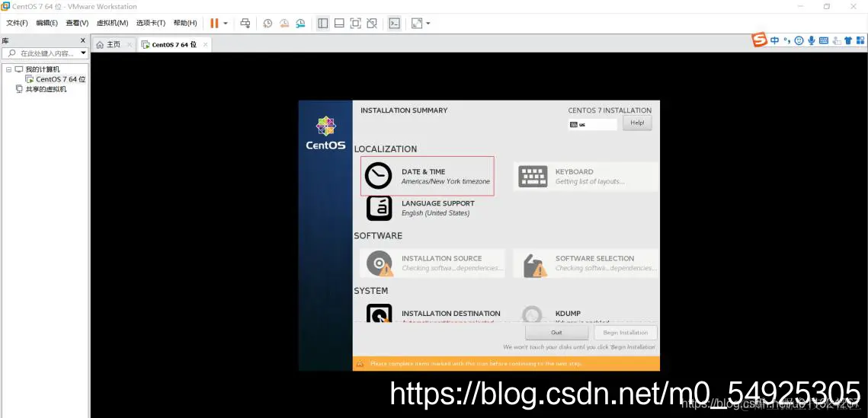Click the Help! button
Viewport: 868px width, 418px height.
point(637,123)
